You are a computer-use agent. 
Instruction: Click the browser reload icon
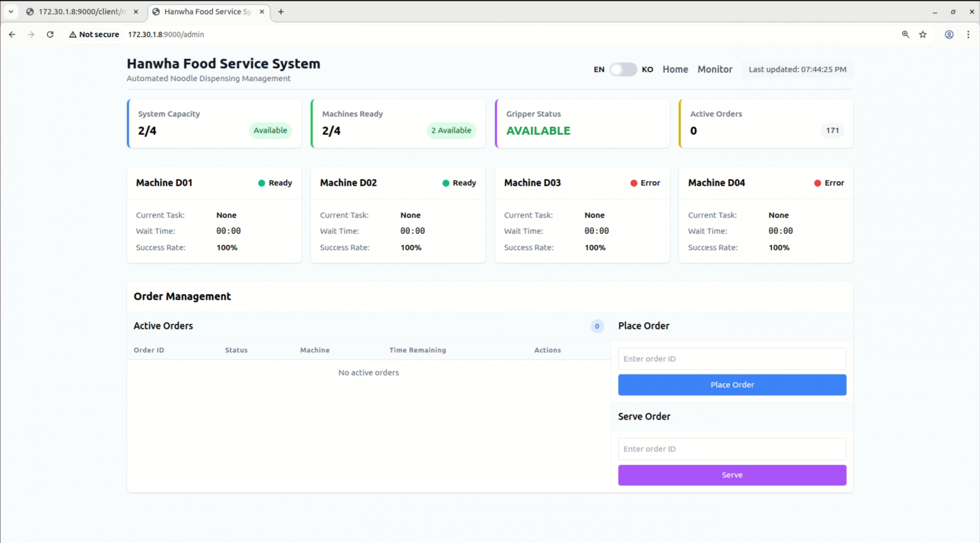pos(50,34)
